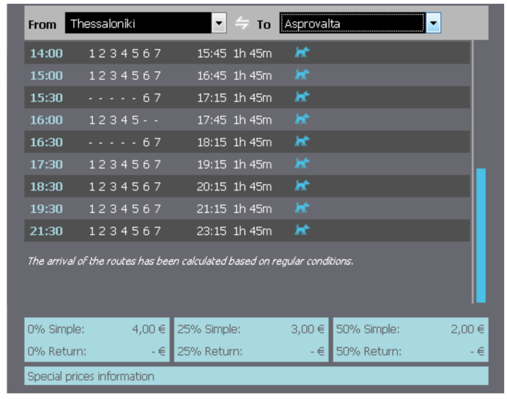Click the pet icon on the 19:30 route
The width and height of the screenshot is (507, 399).
tap(302, 208)
